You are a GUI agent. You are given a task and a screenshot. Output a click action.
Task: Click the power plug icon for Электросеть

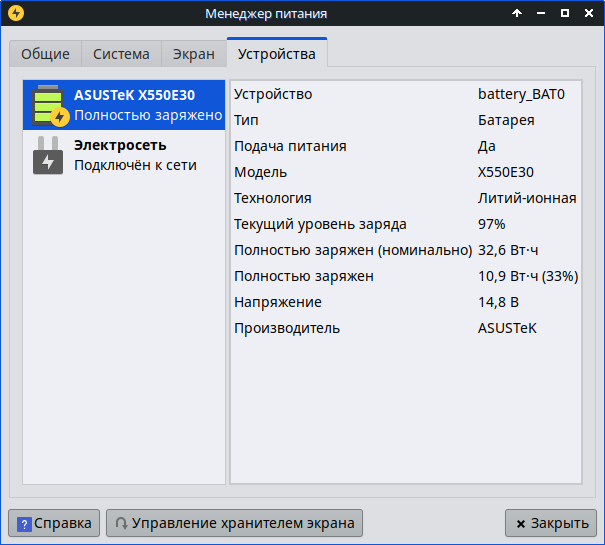(48, 156)
